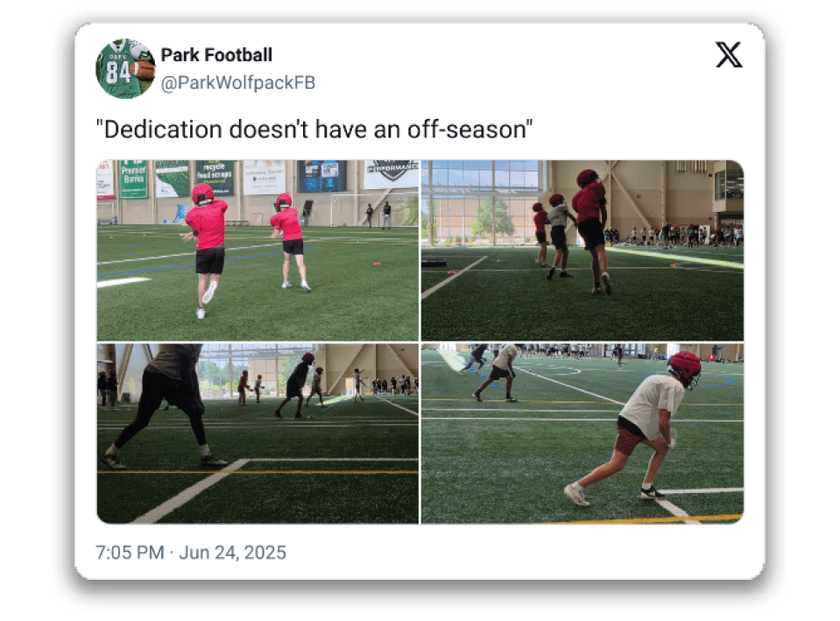The height and width of the screenshot is (621, 840).
Task: Click the red helmet of the white-shirt player
Action: point(684,368)
